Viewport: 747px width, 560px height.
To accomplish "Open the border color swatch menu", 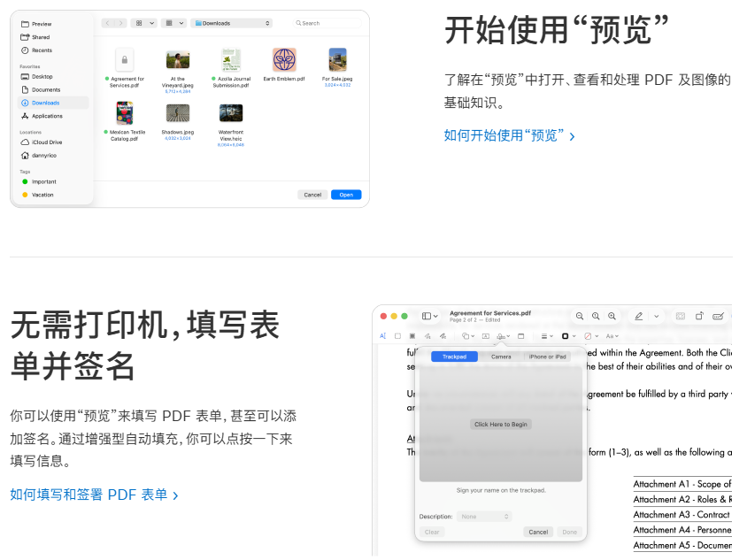I will 567,336.
